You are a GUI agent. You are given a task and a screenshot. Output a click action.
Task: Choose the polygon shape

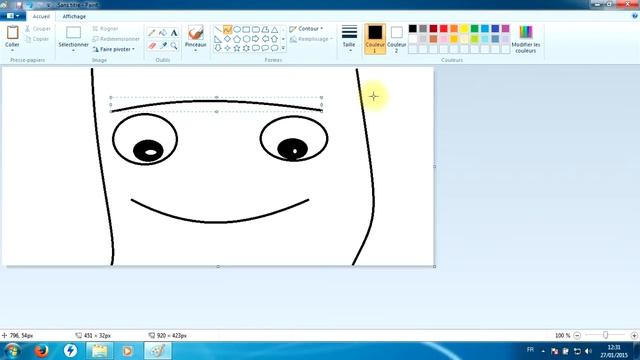(265, 29)
